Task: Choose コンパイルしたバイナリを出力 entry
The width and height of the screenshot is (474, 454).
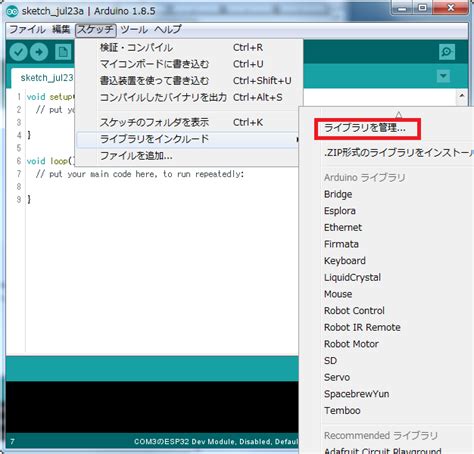Action: [188, 97]
